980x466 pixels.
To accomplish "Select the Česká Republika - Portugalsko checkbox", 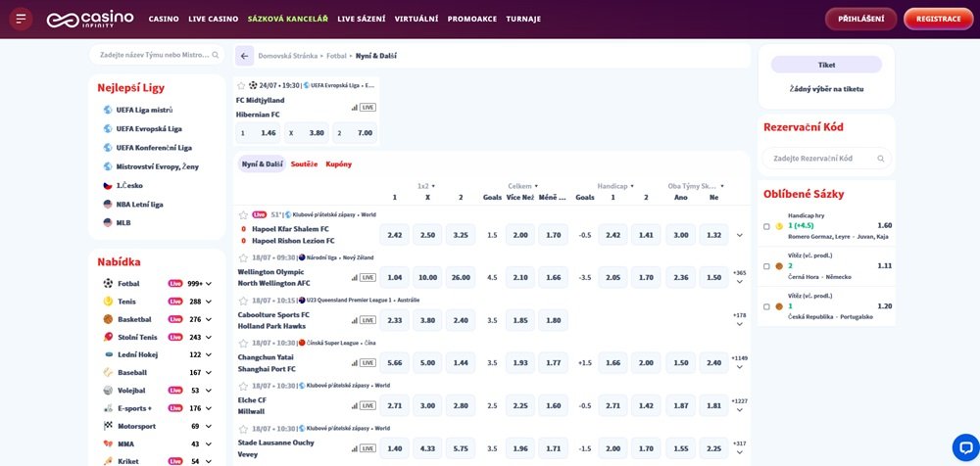I will point(766,306).
